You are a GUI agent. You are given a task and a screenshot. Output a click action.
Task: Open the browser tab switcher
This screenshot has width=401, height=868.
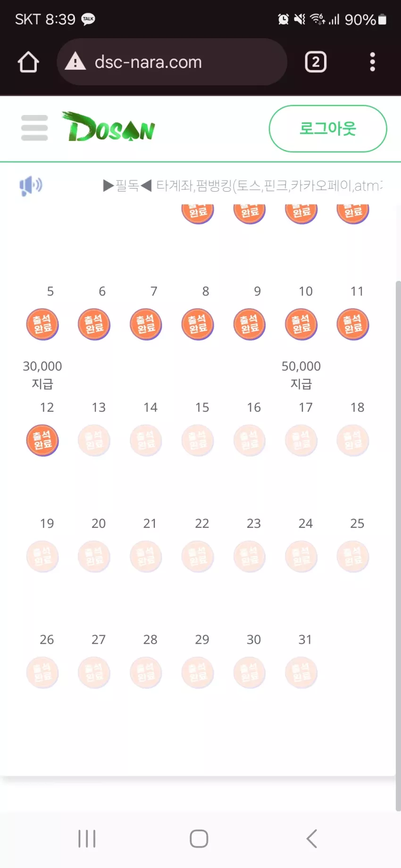tap(316, 62)
